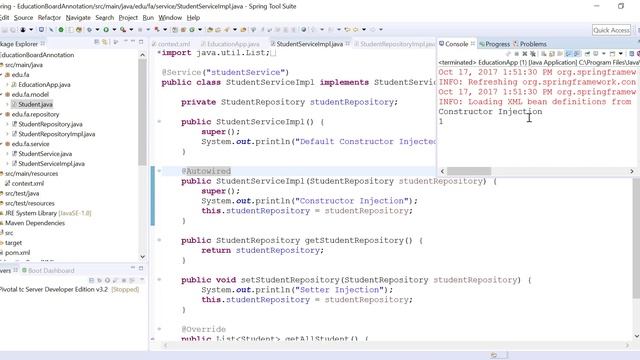Click the @Autowired annotation in the editor

[x=206, y=171]
